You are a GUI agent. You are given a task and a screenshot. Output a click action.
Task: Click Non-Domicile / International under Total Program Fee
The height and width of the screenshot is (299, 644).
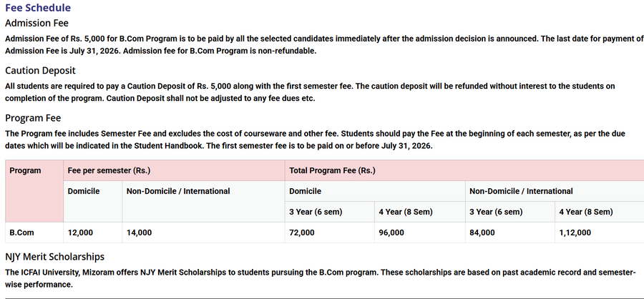[x=521, y=191]
